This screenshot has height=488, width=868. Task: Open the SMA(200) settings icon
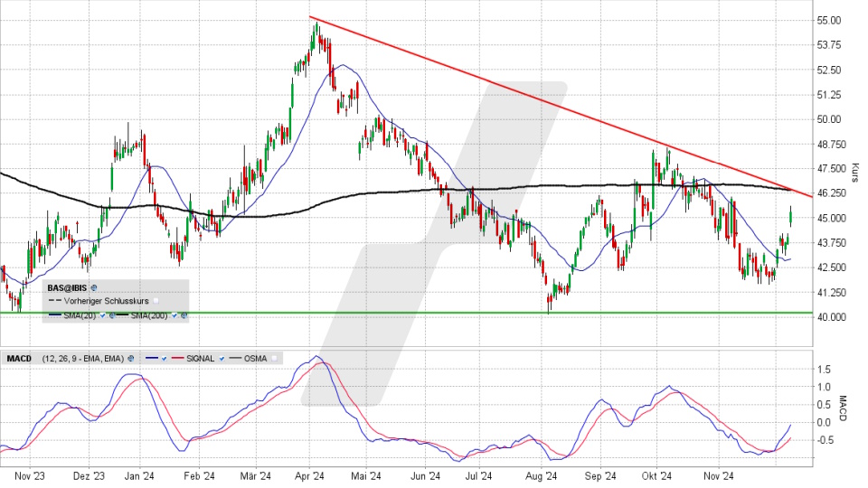[184, 315]
